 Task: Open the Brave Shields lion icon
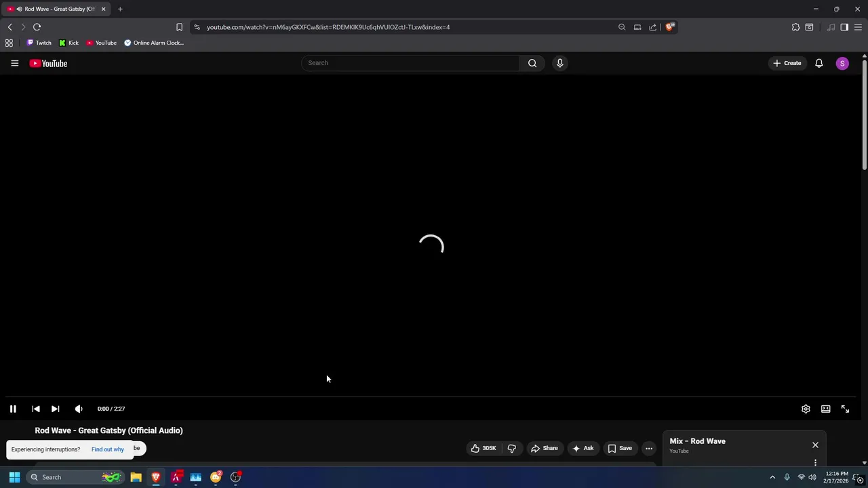pos(669,27)
